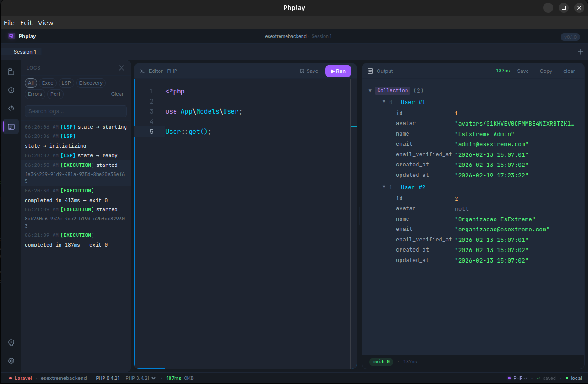Filter logs by Exec
This screenshot has height=384, width=588.
point(48,83)
